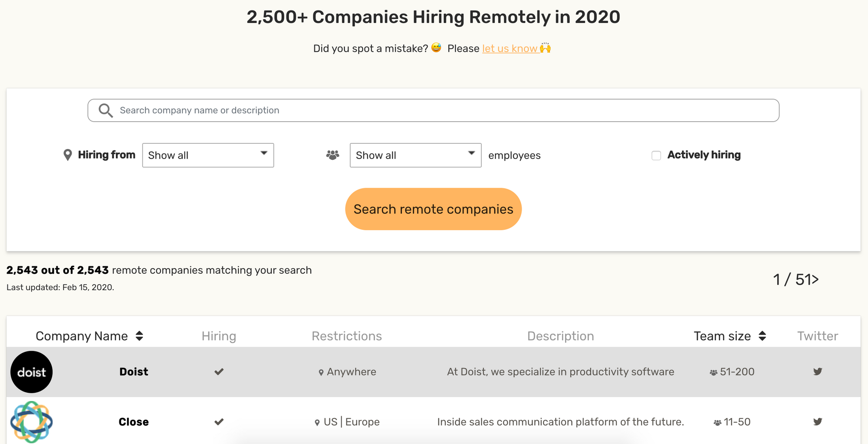The image size is (868, 444).
Task: Click the employees group icon
Action: pyautogui.click(x=332, y=155)
